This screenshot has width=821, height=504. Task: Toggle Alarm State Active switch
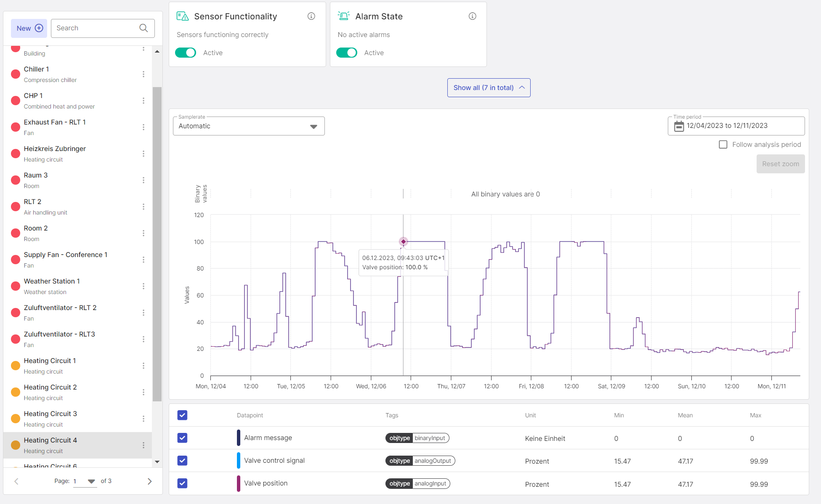point(347,53)
